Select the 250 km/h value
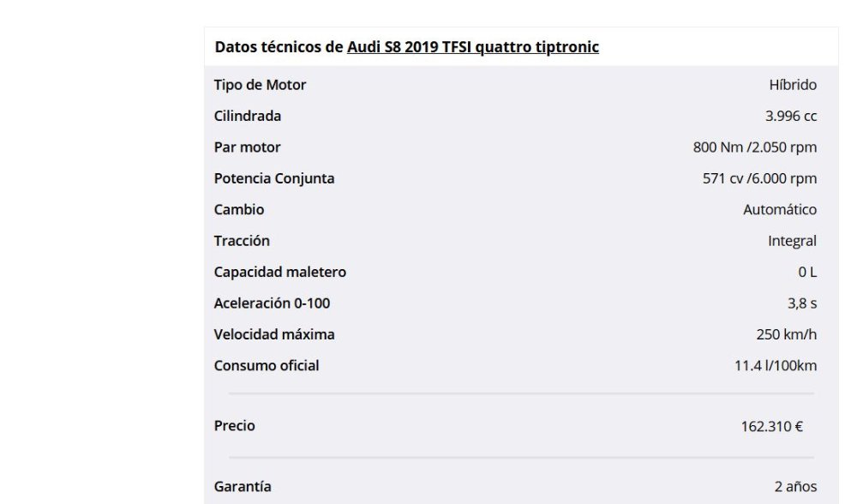Image resolution: width=857 pixels, height=504 pixels. pos(787,334)
